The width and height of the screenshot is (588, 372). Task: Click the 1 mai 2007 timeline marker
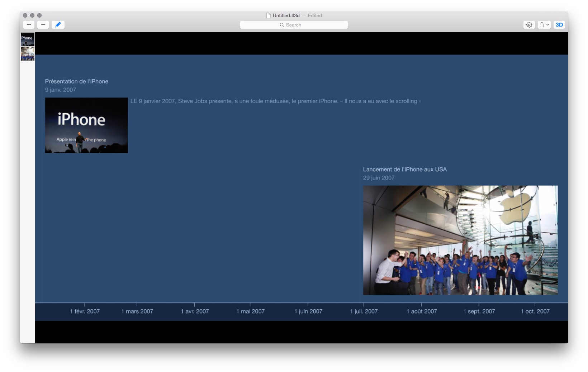[250, 311]
